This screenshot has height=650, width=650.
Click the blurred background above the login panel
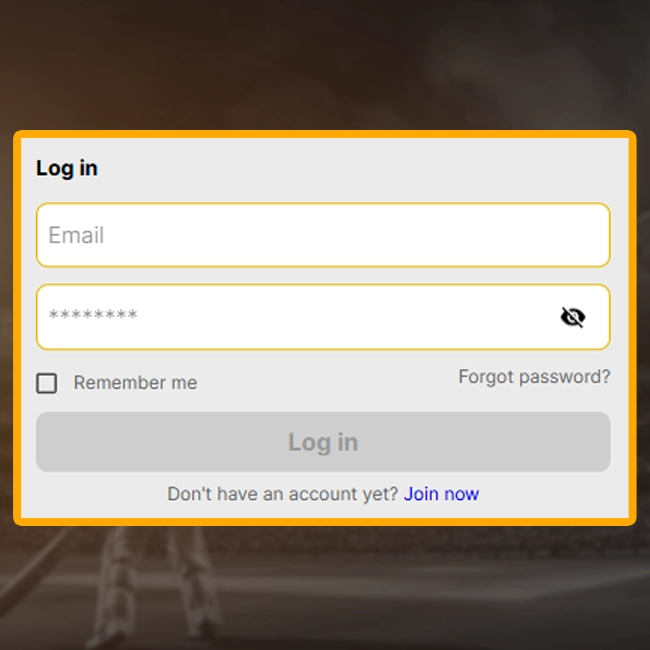coord(325,62)
